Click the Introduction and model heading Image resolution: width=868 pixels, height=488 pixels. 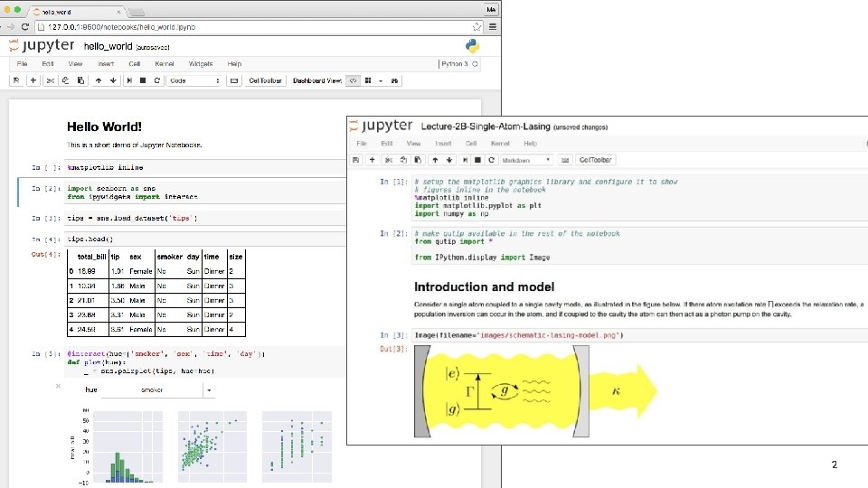(484, 286)
